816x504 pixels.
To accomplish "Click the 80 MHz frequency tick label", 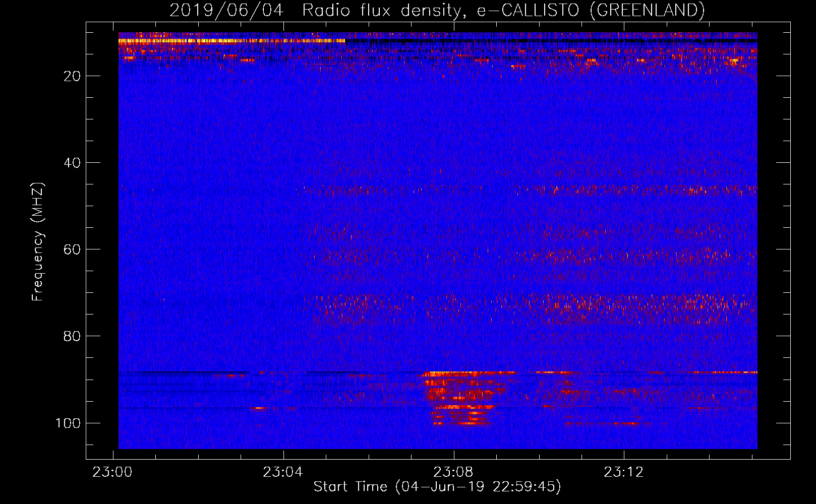I will coord(73,336).
